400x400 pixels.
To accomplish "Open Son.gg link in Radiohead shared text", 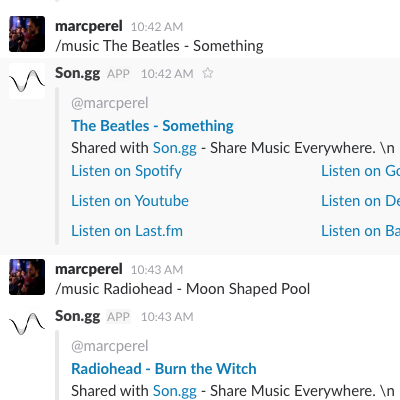I will coord(175,391).
